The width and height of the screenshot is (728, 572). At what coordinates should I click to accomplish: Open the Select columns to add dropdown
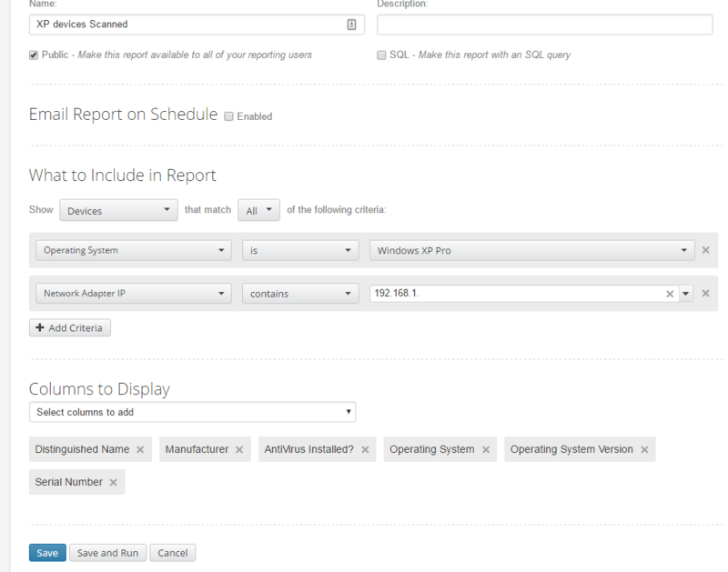tap(191, 412)
